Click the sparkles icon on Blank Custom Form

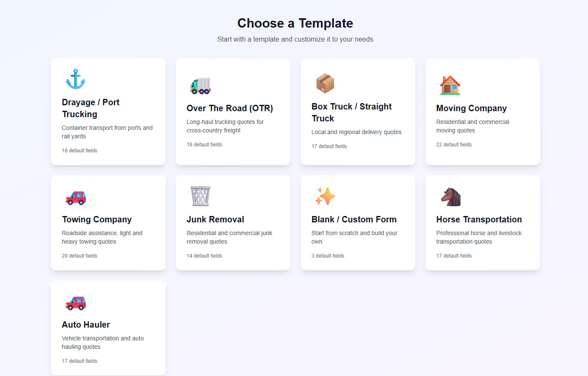pyautogui.click(x=325, y=196)
